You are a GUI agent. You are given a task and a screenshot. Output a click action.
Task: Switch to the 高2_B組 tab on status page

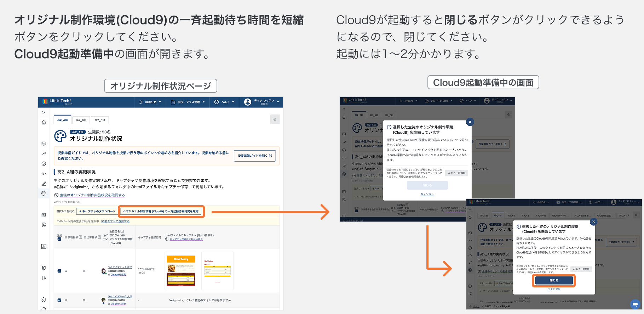(x=81, y=120)
